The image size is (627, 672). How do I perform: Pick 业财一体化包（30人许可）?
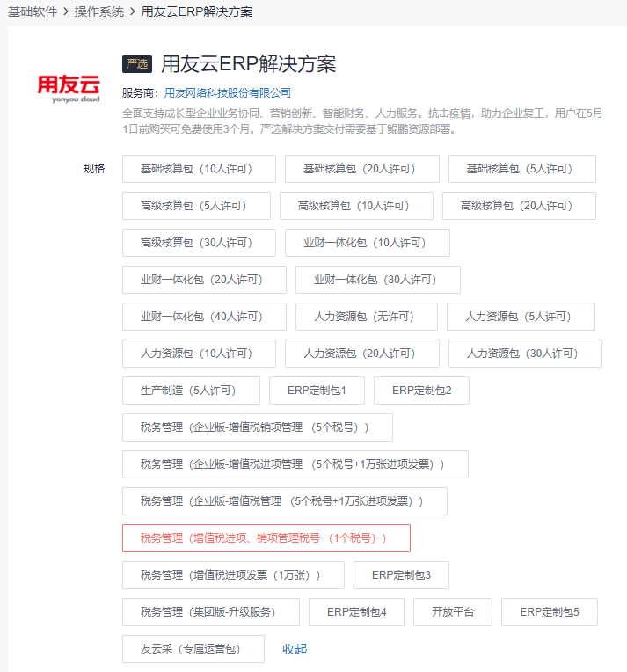pos(378,280)
